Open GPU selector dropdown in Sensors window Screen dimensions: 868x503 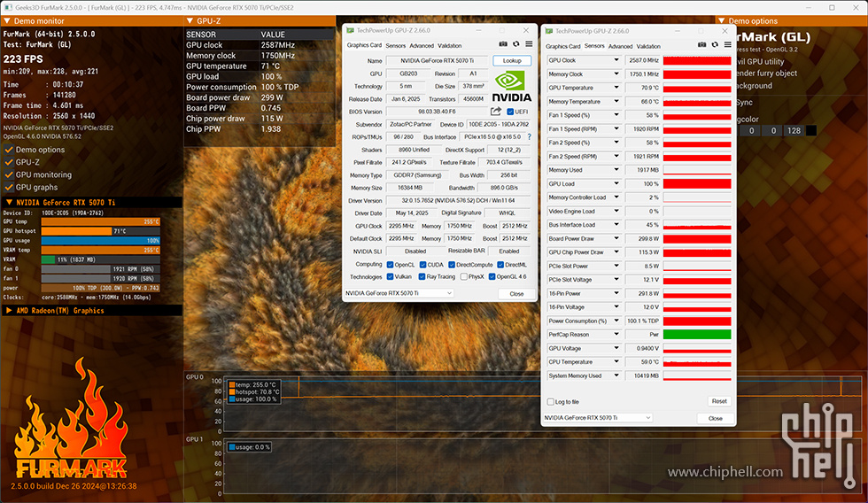click(597, 418)
